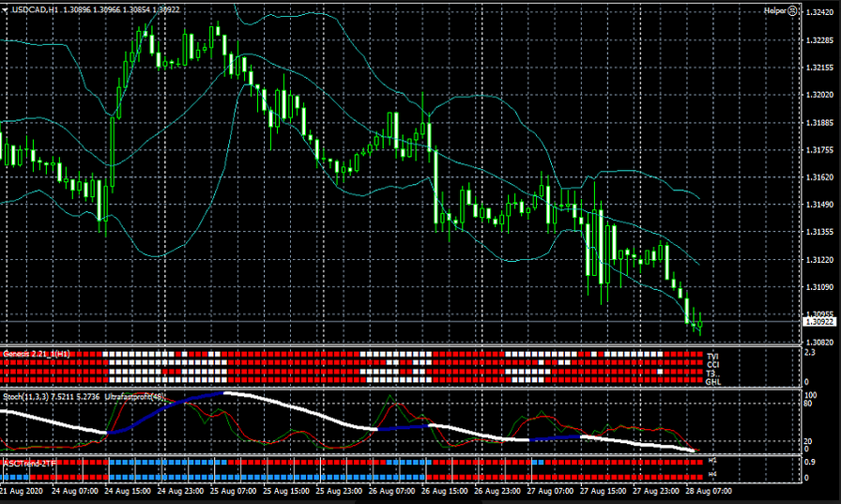
Task: Select the ASCTrend-2TF indicator label
Action: tap(27, 463)
